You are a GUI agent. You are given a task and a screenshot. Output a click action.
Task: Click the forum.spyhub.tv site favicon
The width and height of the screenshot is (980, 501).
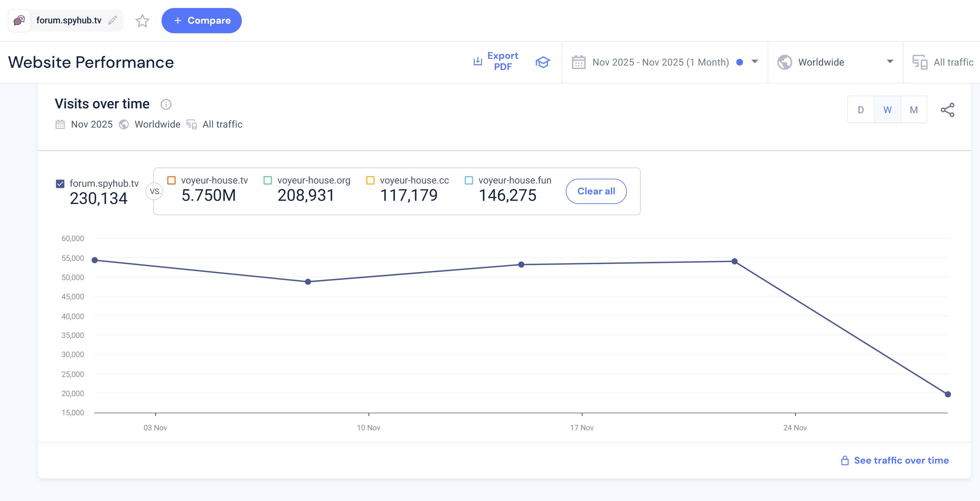[x=20, y=20]
